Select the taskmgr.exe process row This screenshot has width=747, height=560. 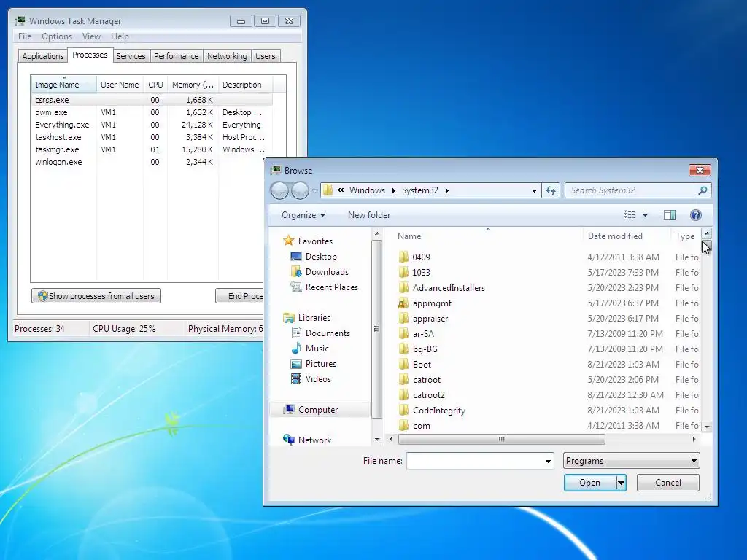click(x=152, y=149)
